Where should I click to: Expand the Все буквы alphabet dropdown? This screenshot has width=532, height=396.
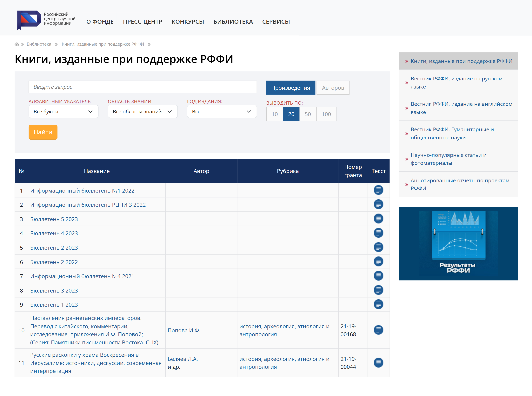[63, 111]
